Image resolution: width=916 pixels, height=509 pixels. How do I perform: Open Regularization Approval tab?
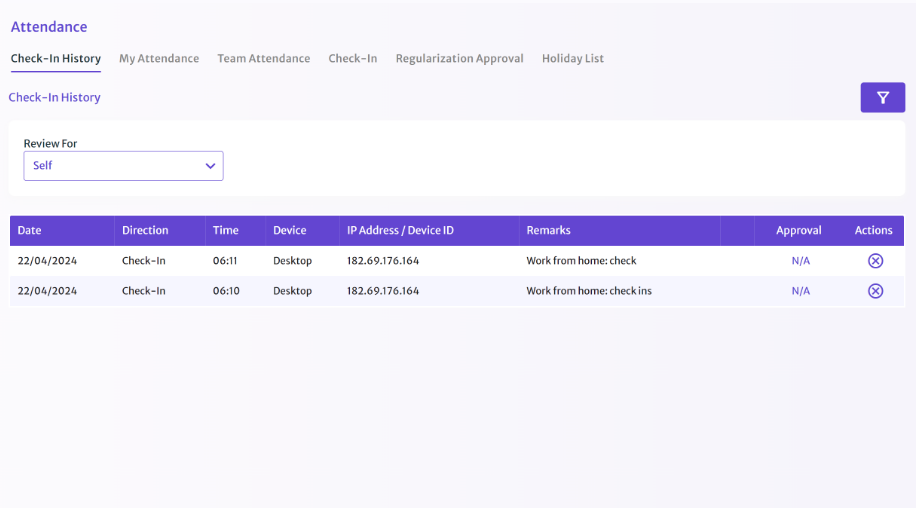[x=459, y=58]
